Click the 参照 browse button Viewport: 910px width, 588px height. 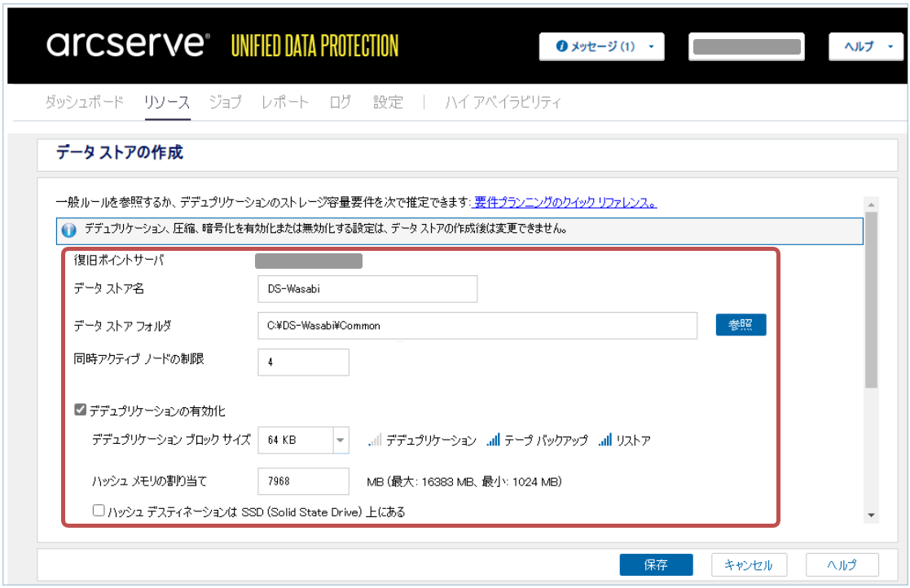pos(741,325)
